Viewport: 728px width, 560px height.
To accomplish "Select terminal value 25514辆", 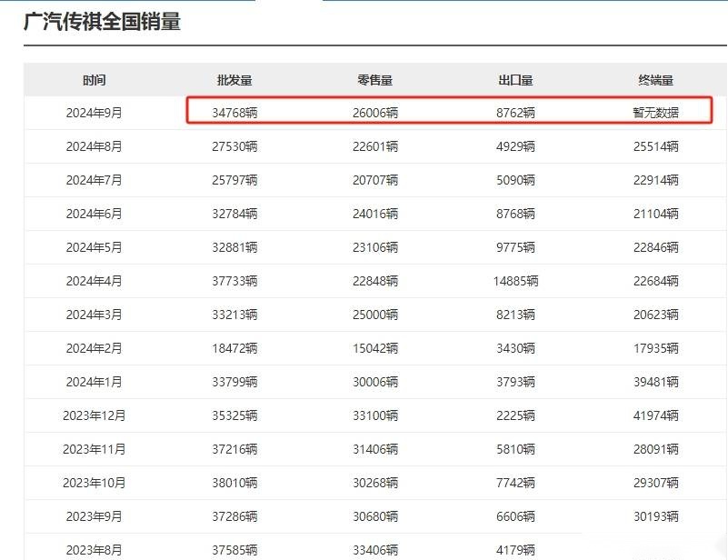I will (x=656, y=146).
